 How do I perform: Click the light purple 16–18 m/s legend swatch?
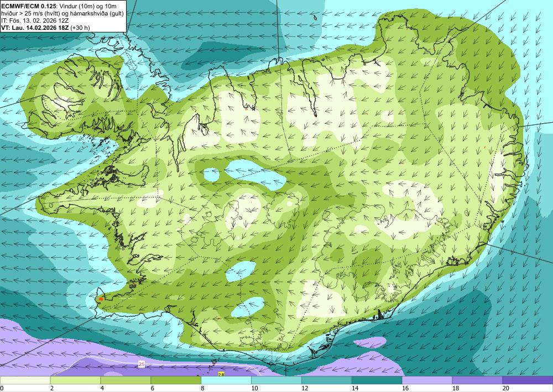tap(427, 380)
